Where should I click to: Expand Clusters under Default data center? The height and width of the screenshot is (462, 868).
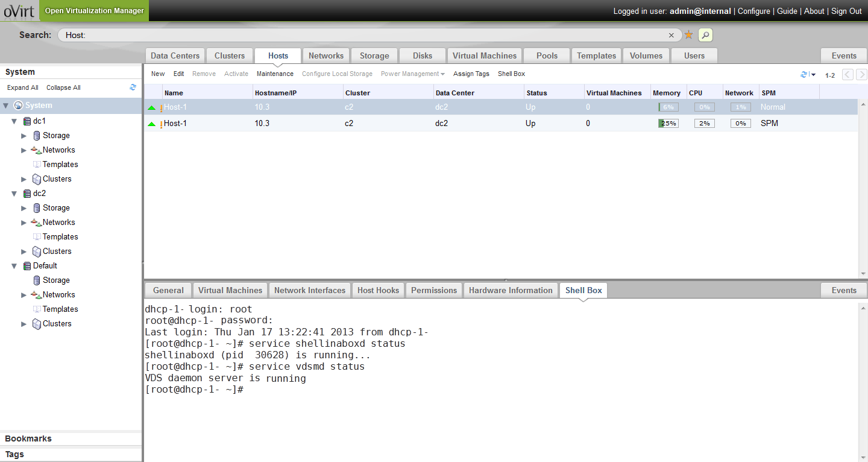point(24,324)
